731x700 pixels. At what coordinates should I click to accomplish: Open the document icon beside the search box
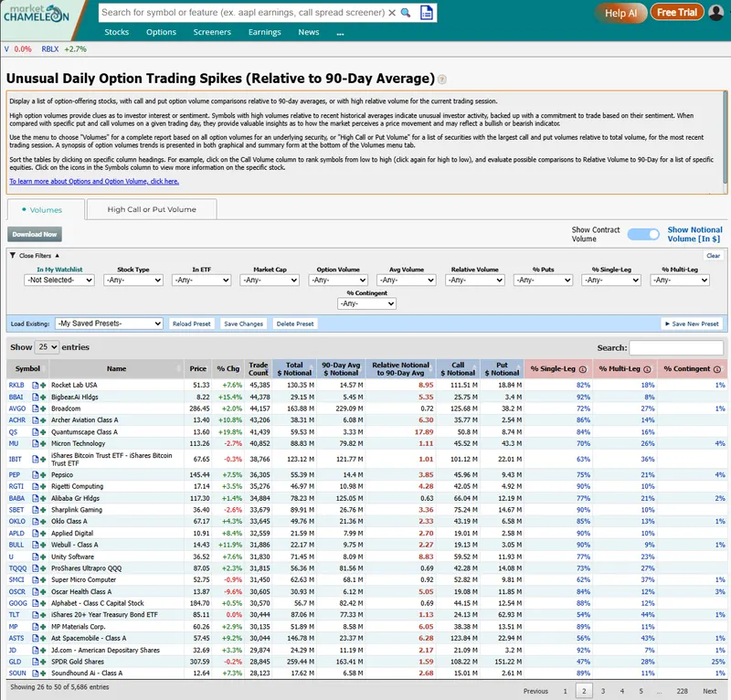[426, 13]
